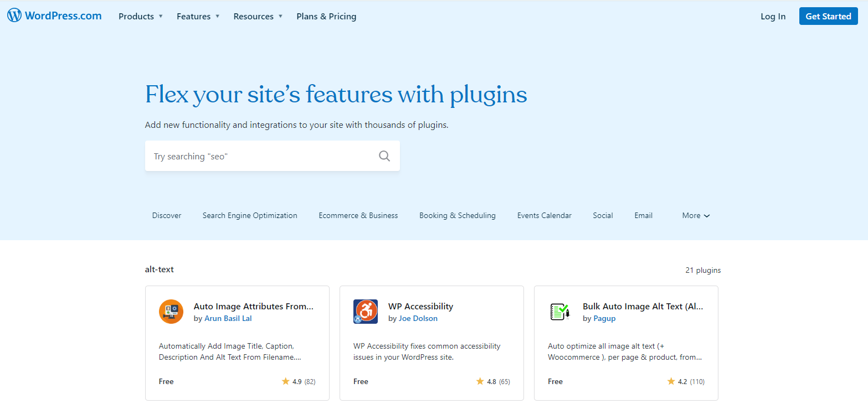Click the 'alt-text' heading
868x404 pixels.
160,270
